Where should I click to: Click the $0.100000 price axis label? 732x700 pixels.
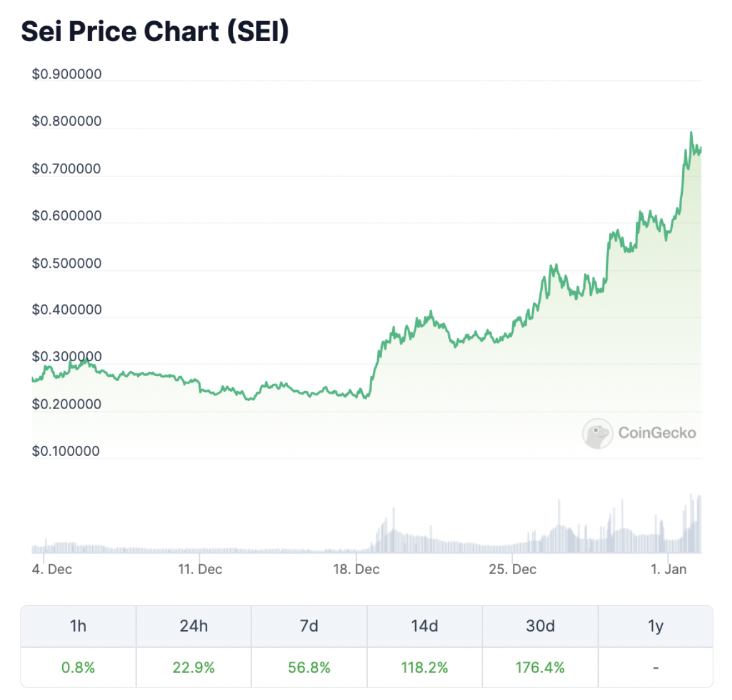tap(65, 451)
